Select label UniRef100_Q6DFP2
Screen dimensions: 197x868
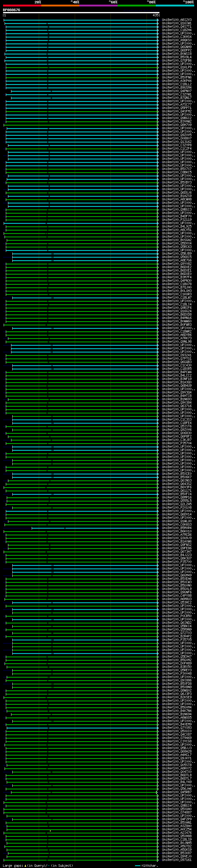[x=177, y=50]
